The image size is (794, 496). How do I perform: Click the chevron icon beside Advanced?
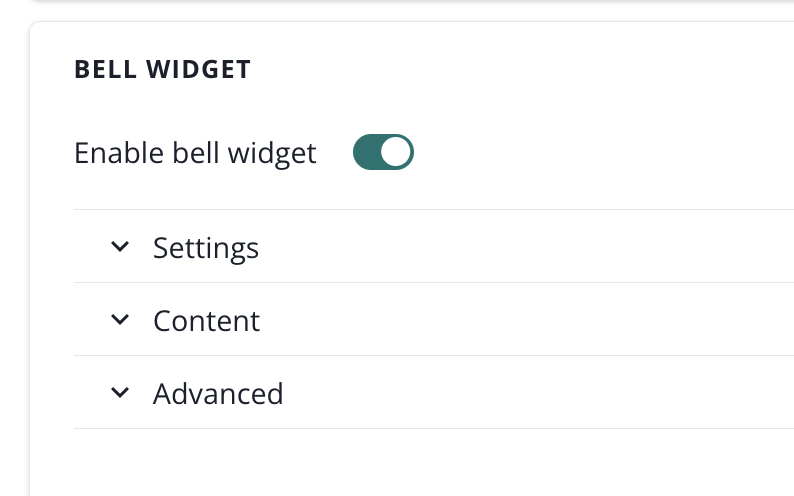pos(120,393)
